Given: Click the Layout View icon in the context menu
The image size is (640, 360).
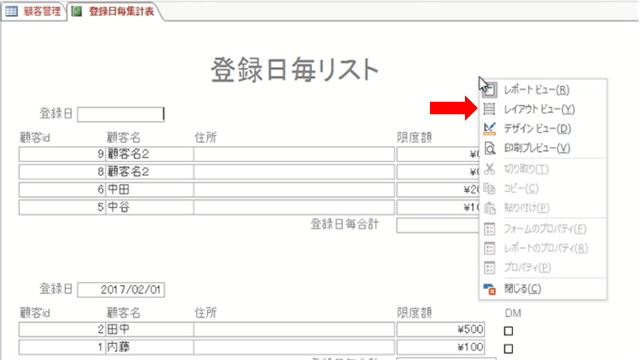Looking at the screenshot, I should pos(489,109).
